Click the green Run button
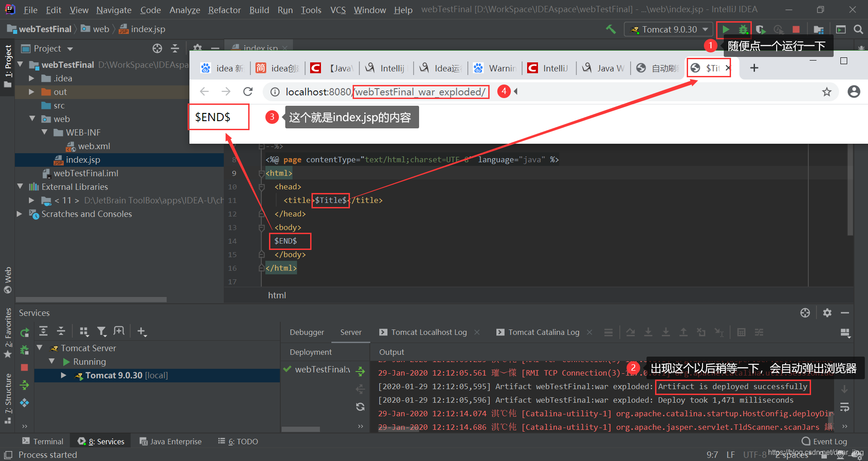 tap(726, 29)
